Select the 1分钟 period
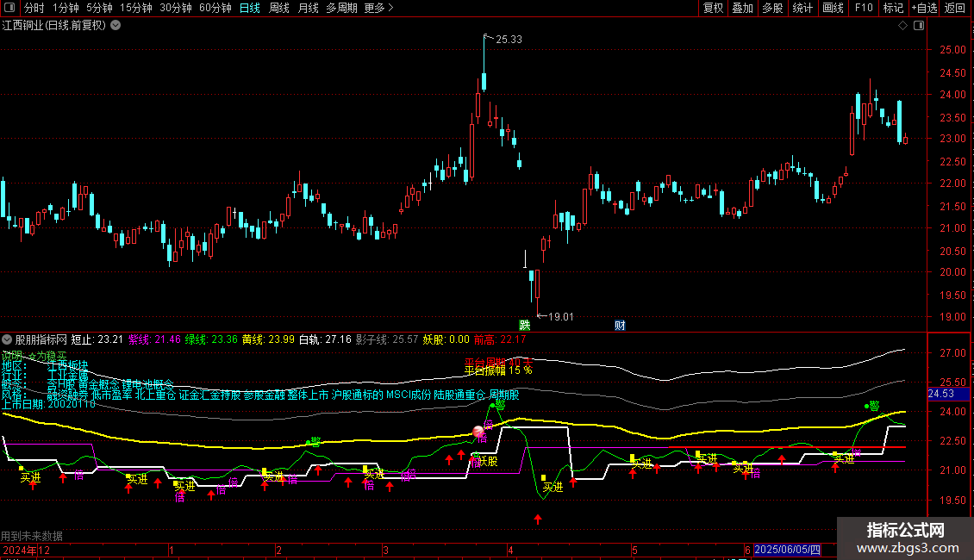 [x=66, y=8]
